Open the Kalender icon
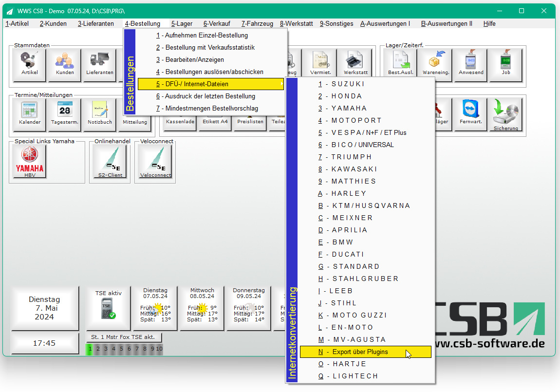 29,114
